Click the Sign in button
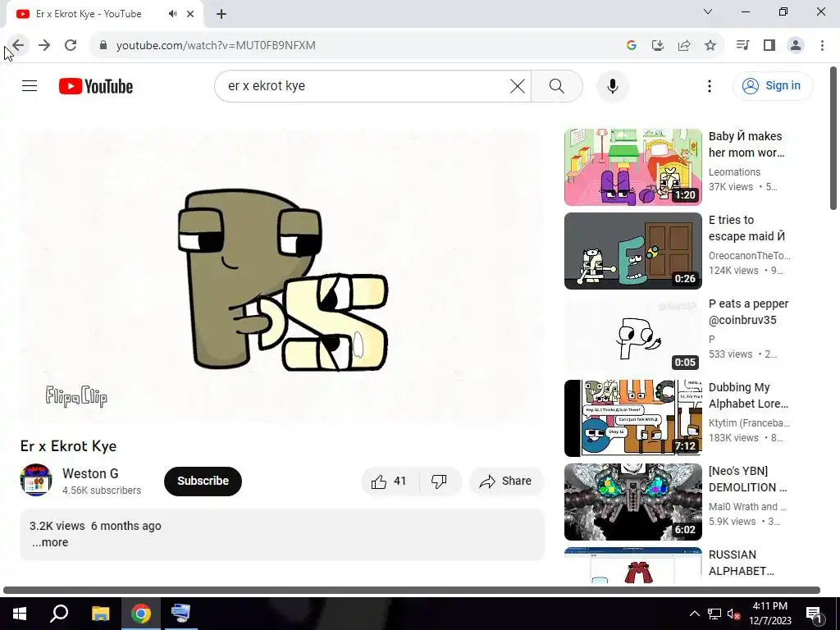840x630 pixels. 773,85
